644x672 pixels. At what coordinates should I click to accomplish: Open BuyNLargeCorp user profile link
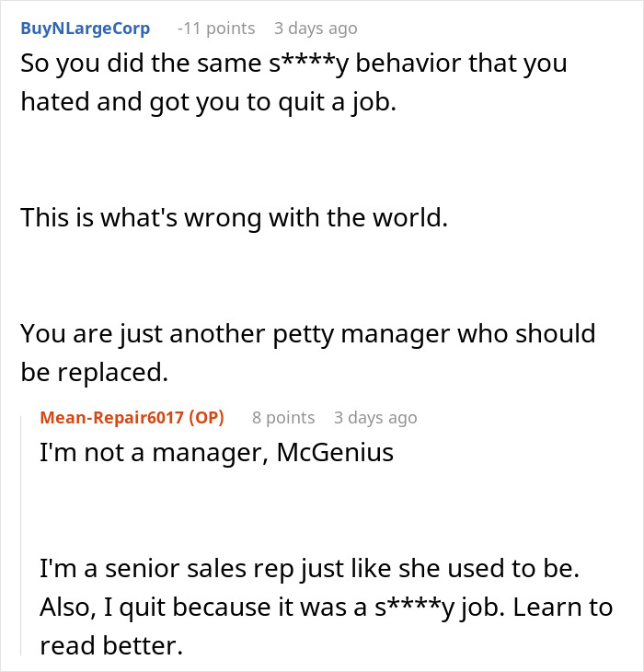point(85,29)
